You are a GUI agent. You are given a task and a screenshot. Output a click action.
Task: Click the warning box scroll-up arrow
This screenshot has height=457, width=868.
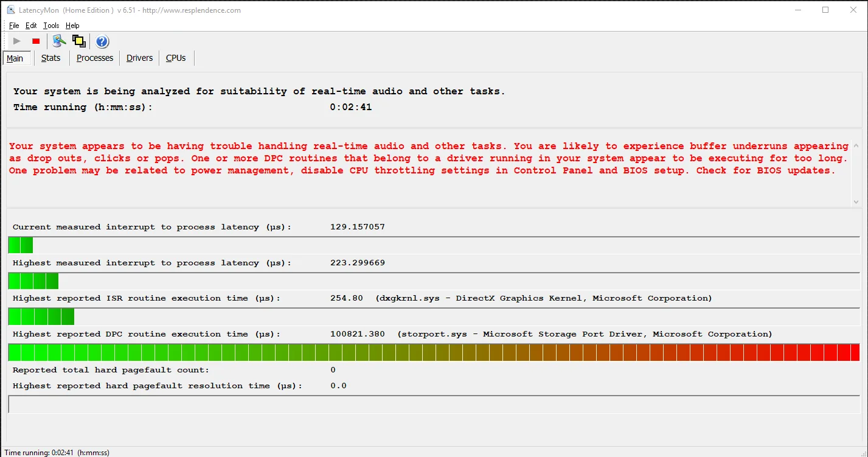pyautogui.click(x=856, y=146)
